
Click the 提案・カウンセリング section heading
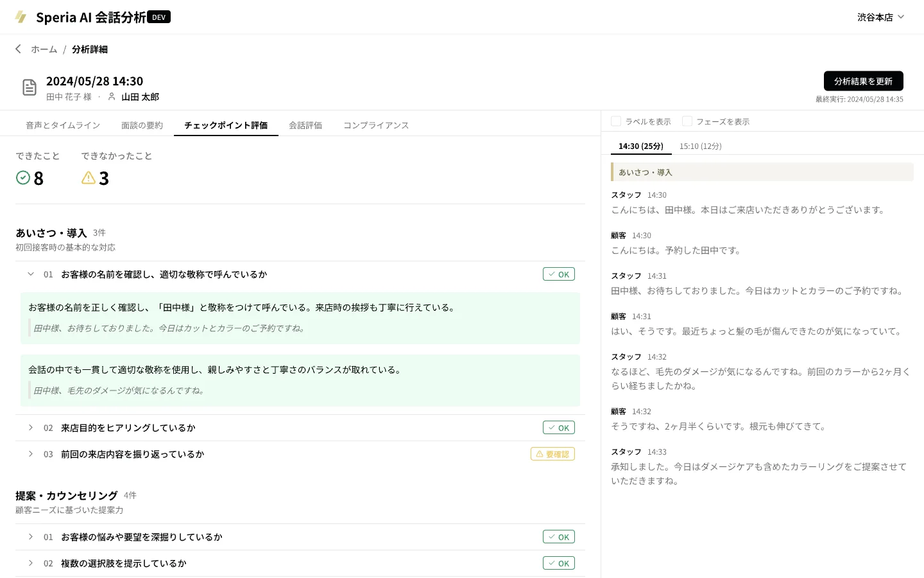[x=67, y=496]
